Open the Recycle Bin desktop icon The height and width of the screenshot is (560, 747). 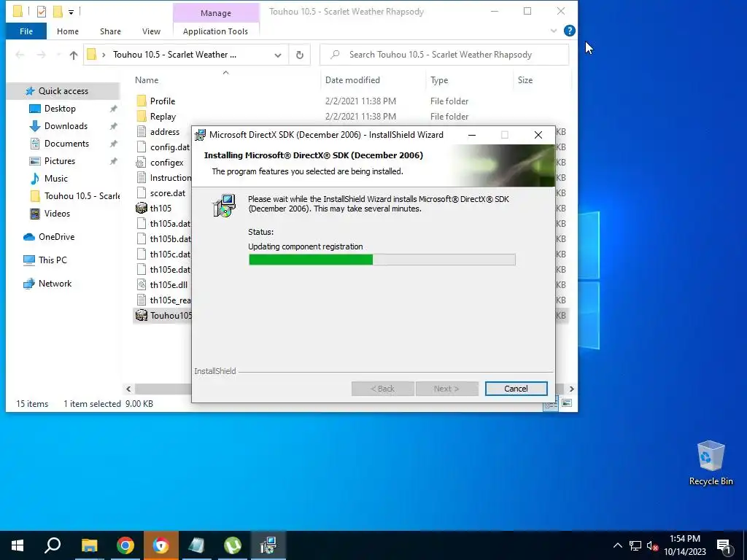(711, 463)
